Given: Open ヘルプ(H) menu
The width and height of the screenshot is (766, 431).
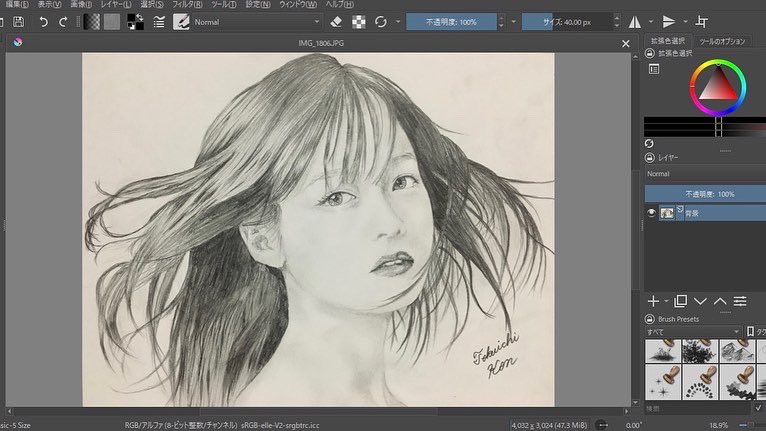Looking at the screenshot, I should (340, 4).
